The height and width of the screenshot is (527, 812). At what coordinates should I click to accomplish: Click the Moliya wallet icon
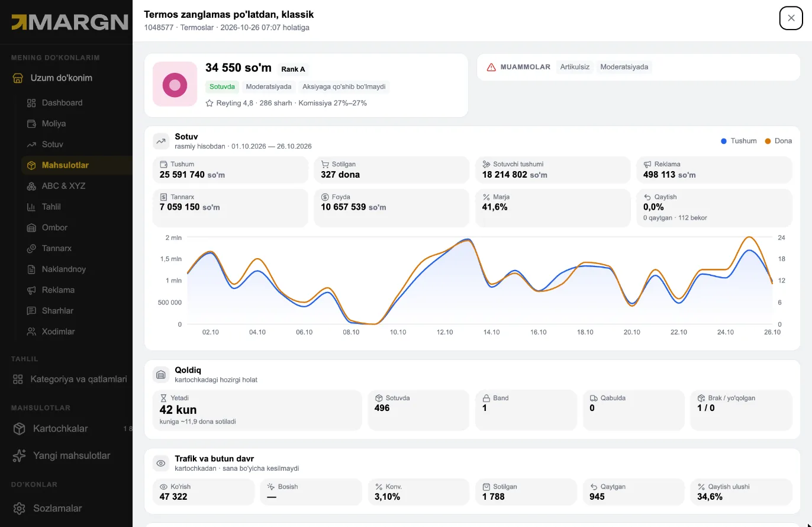[31, 124]
